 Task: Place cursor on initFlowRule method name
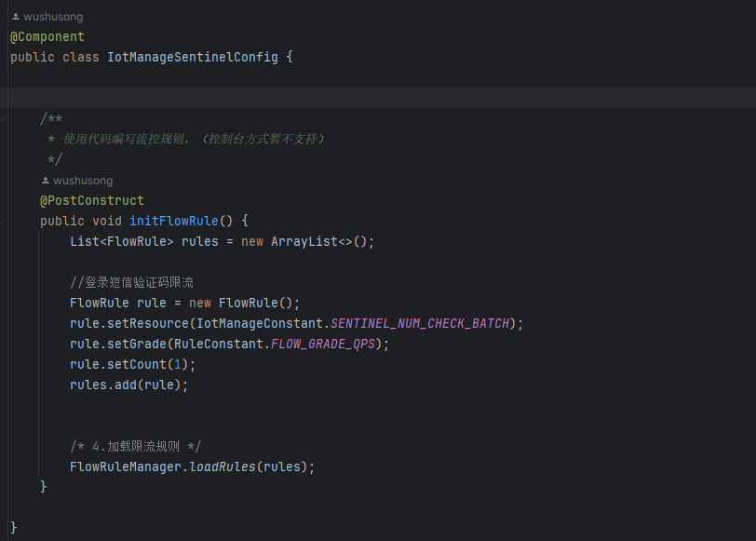coord(173,222)
